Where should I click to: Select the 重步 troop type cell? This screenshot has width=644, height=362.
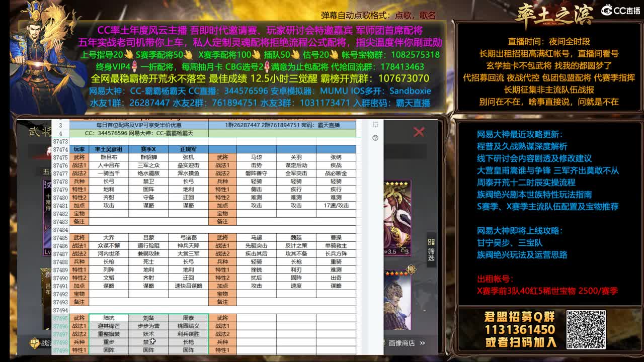pos(109,342)
